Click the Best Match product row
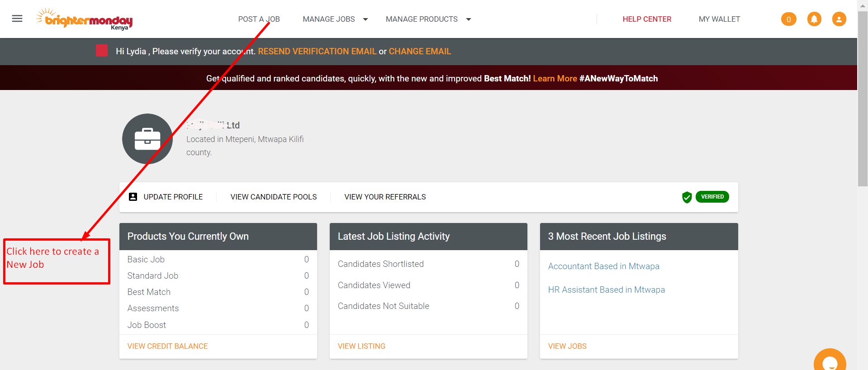Image resolution: width=868 pixels, height=370 pixels. [x=218, y=292]
